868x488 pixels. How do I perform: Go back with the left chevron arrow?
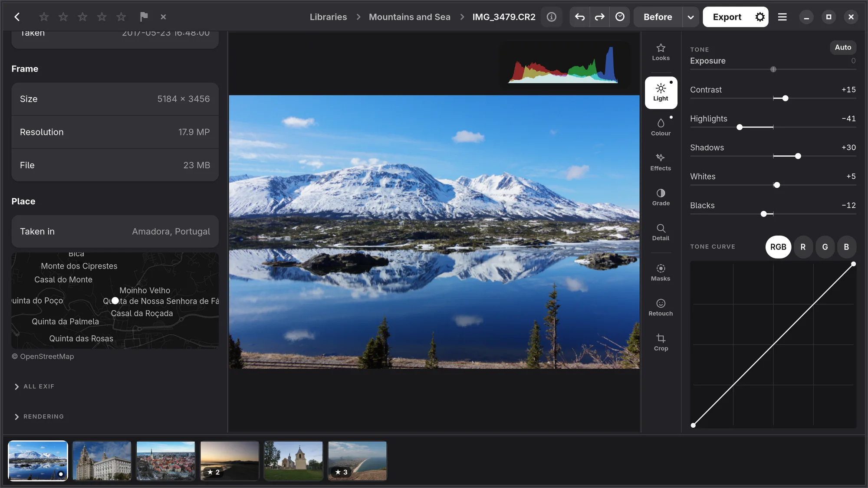pos(17,17)
